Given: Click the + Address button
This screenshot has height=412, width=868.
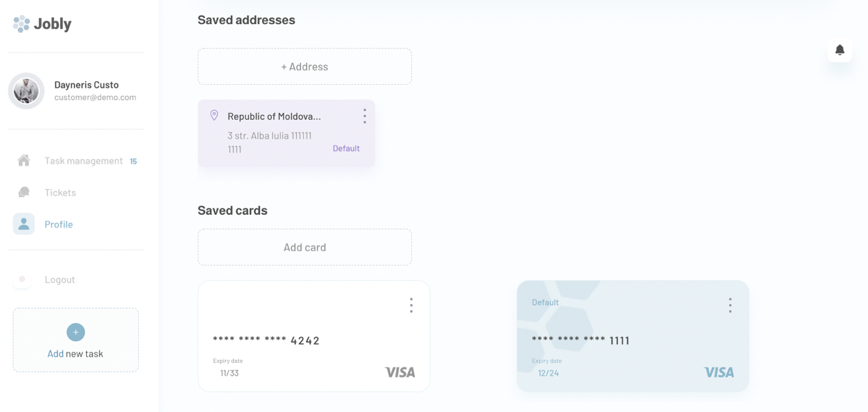Looking at the screenshot, I should 305,66.
